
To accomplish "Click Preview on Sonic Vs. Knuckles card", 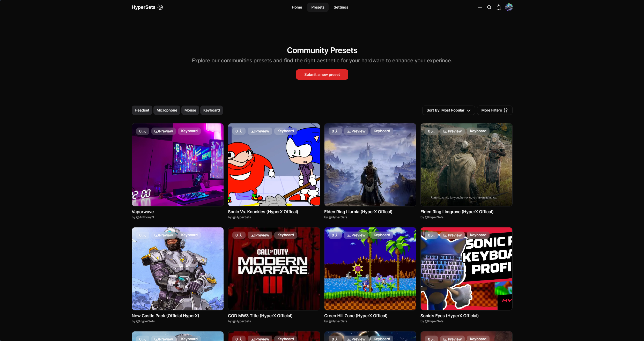I will tap(260, 131).
